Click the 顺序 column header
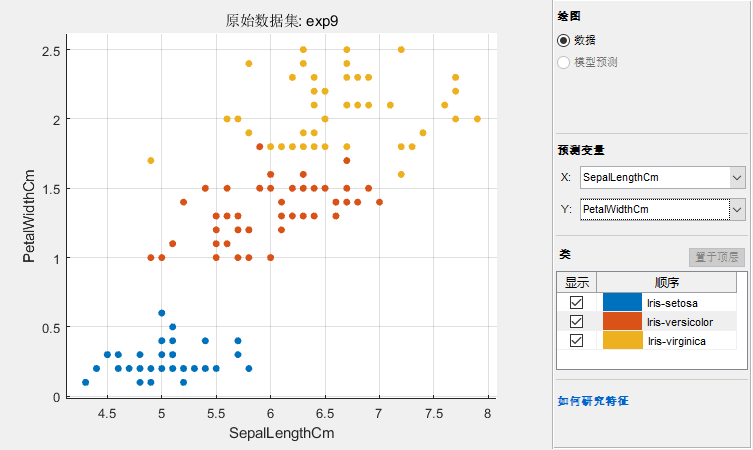This screenshot has height=450, width=753. pos(666,282)
